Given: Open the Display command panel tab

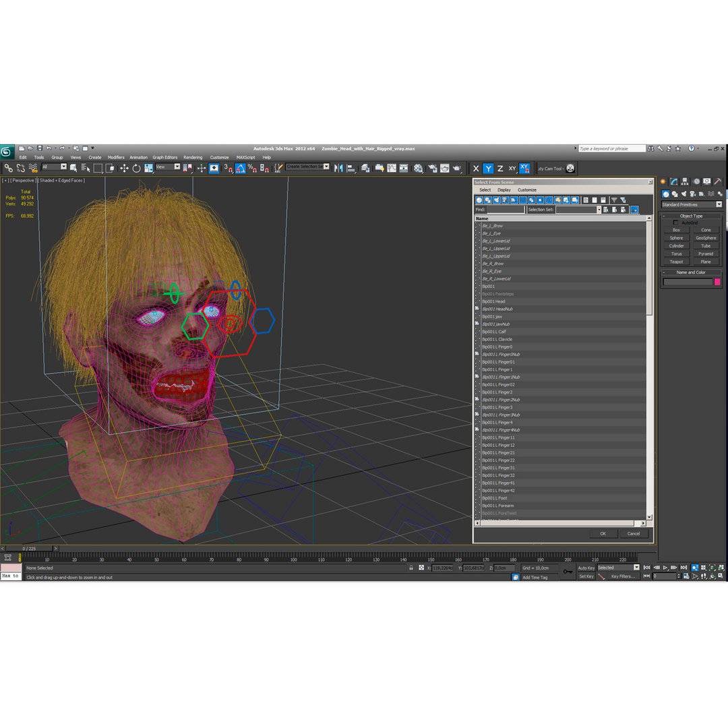Looking at the screenshot, I should (706, 181).
